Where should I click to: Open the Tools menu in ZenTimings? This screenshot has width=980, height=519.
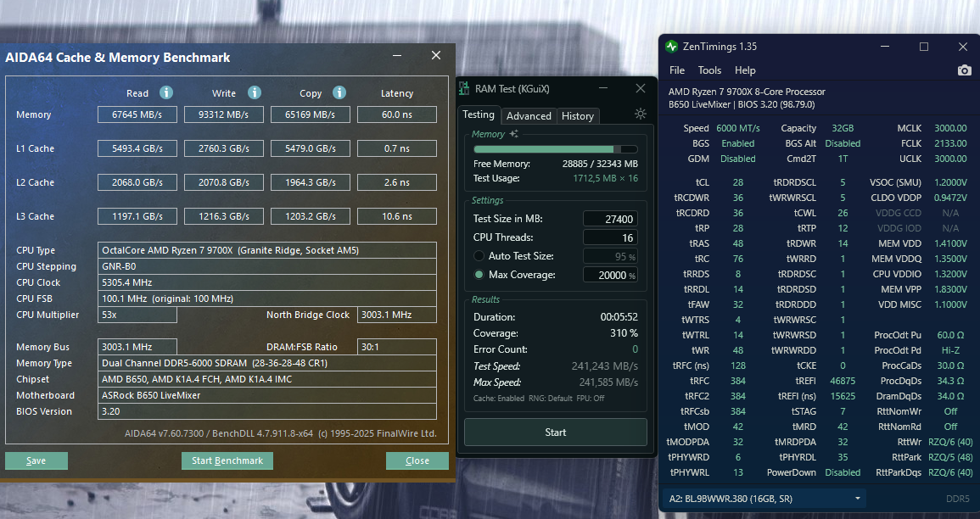(709, 70)
